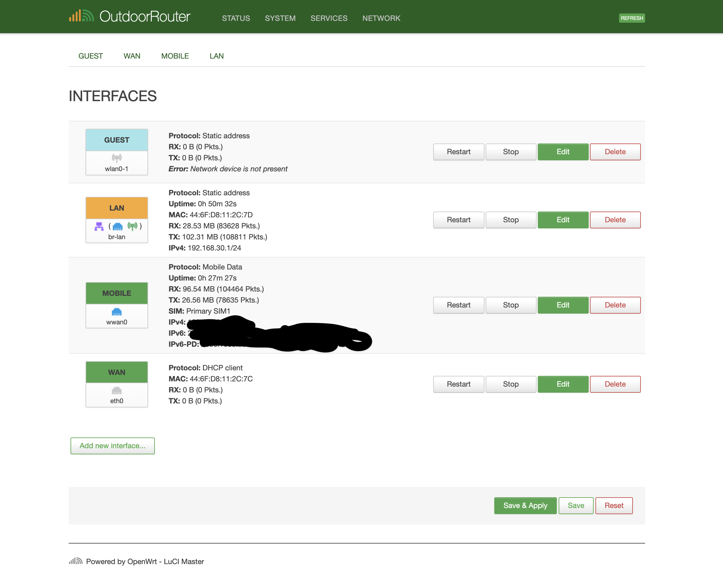Stop the GUEST interface
Image resolution: width=723 pixels, height=588 pixels.
pyautogui.click(x=511, y=152)
